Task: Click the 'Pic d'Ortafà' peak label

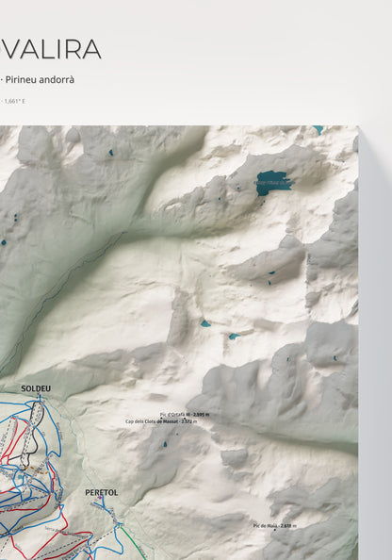Action: (185, 415)
